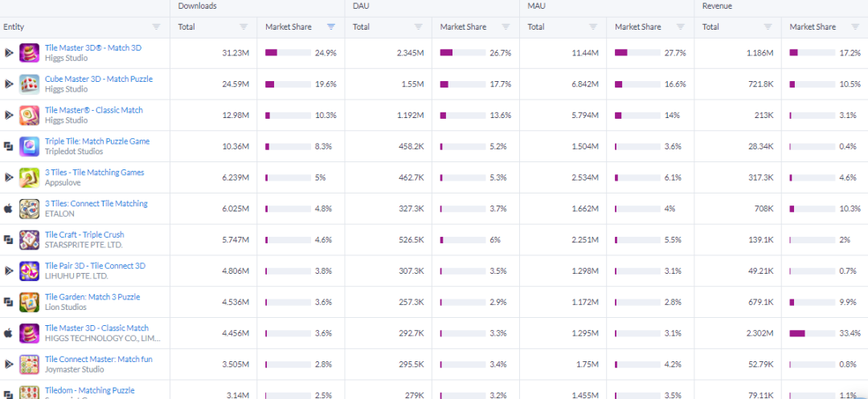Open the Revenue Market Share column menu
Screen dimensions: 868x399
coord(855,27)
